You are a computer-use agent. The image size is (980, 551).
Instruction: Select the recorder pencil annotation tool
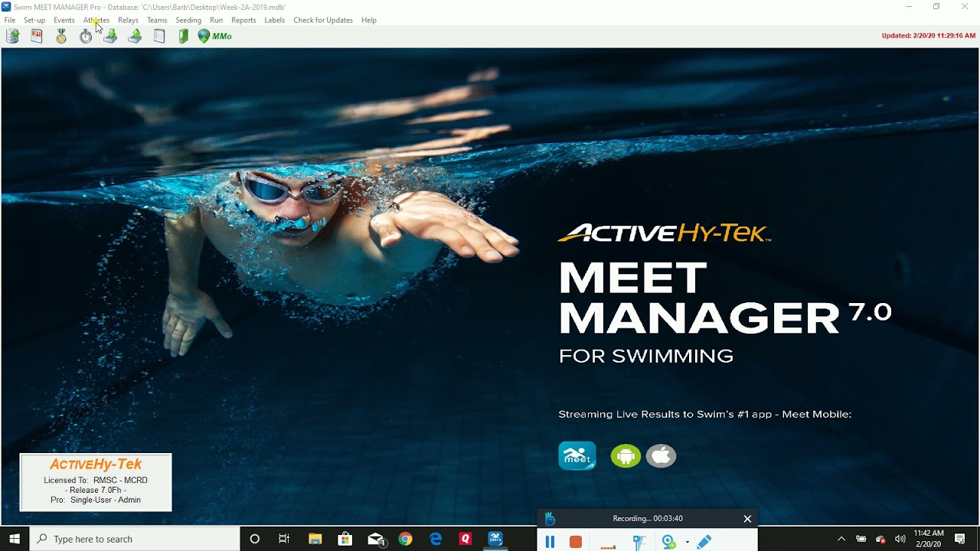pos(704,542)
